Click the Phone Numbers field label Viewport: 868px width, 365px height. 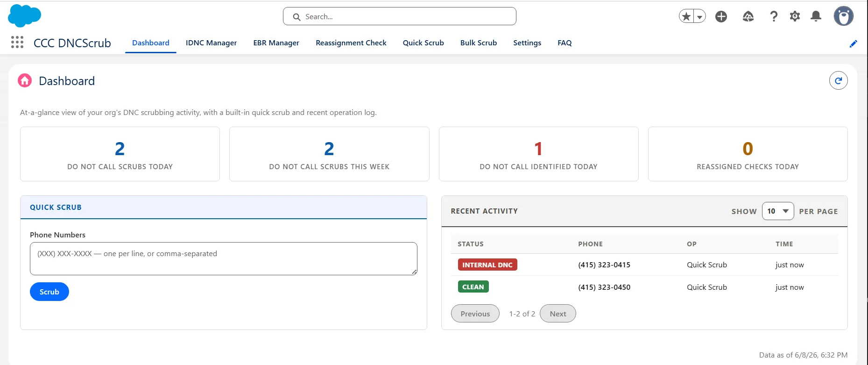[57, 235]
